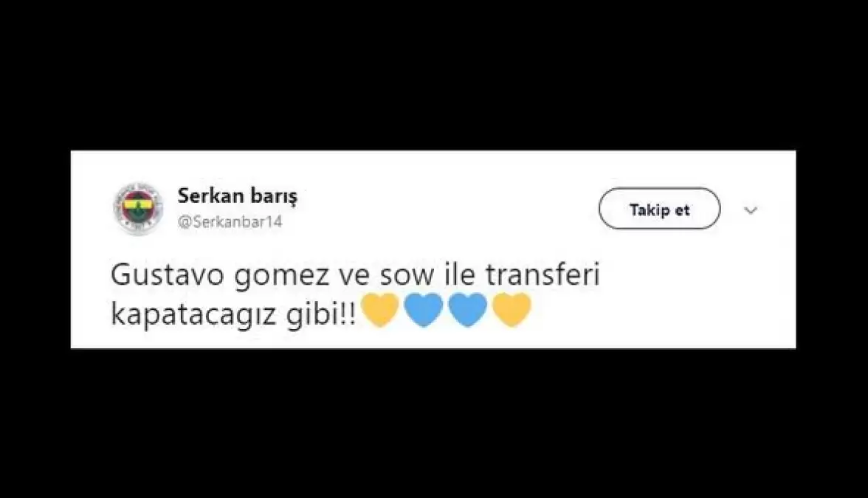Click the first yellow heart emoji
The height and width of the screenshot is (498, 868).
coord(379,310)
